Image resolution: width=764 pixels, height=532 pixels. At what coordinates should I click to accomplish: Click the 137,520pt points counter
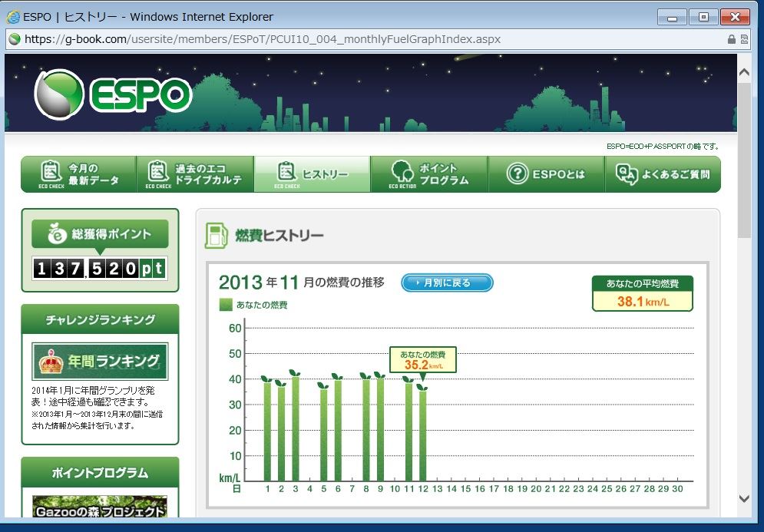click(100, 269)
